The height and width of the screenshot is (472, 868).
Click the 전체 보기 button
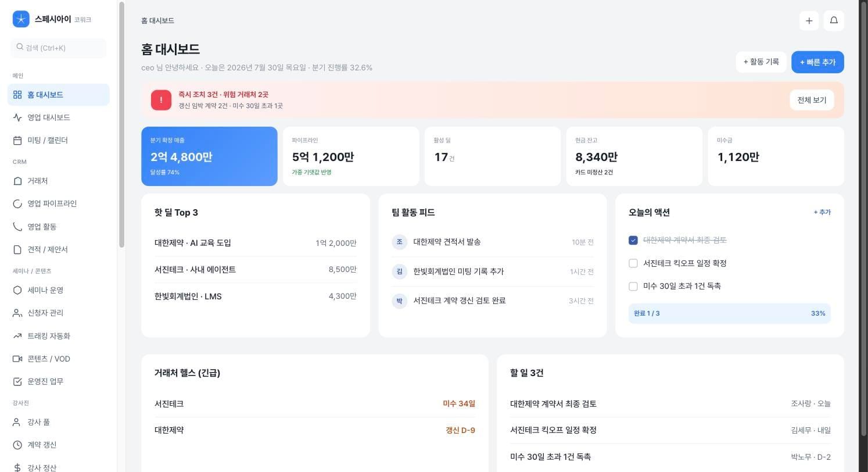pyautogui.click(x=812, y=100)
